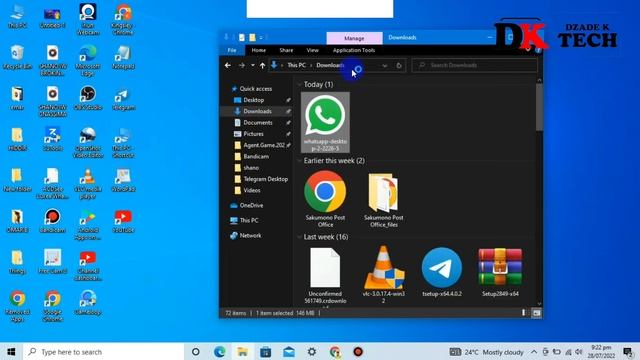This screenshot has width=640, height=360.
Task: Click This PC in address breadcrumb
Action: 296,65
